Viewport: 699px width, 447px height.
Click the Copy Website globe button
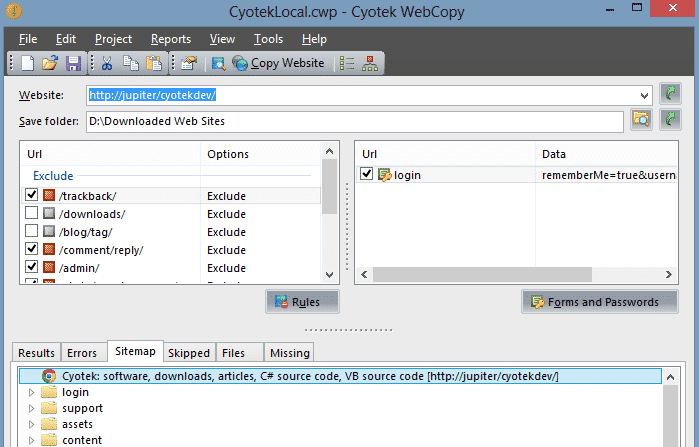tap(279, 63)
